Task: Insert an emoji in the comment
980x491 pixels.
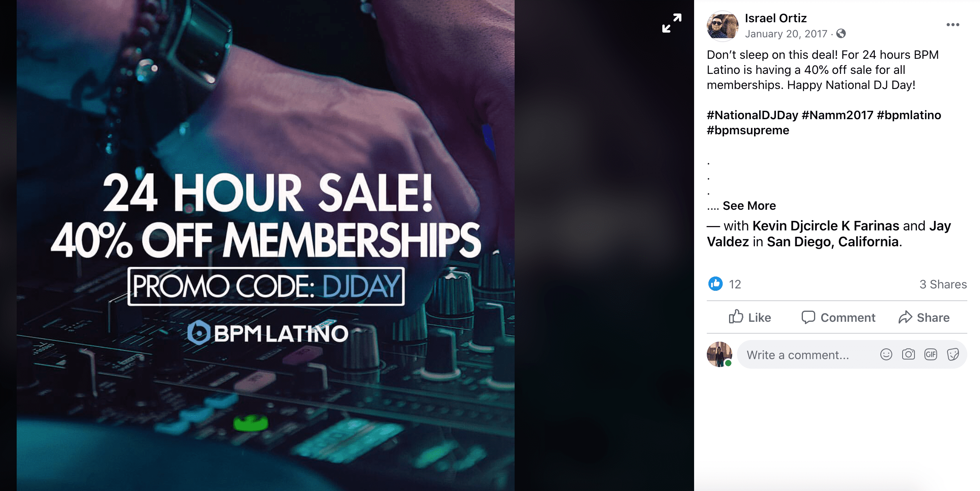Action: 886,354
